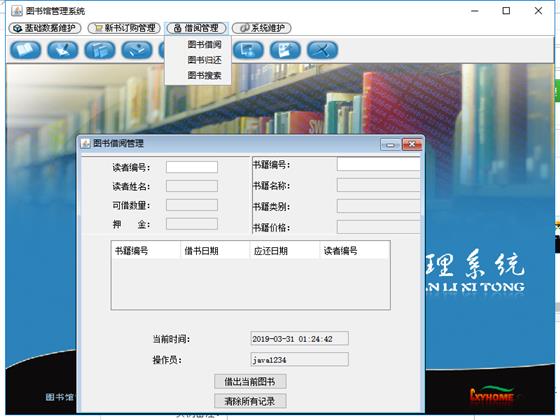560x420 pixels.
Task: Focus the 读者编号 input field
Action: pyautogui.click(x=192, y=167)
